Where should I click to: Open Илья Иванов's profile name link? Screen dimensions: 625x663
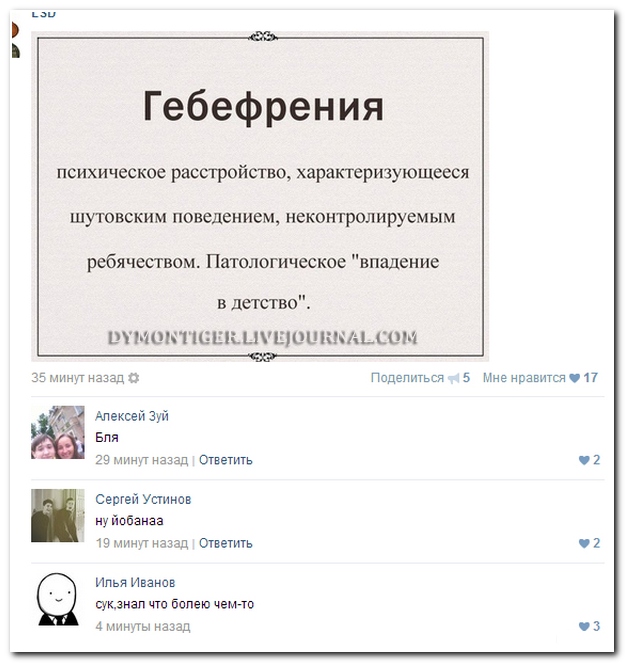pos(135,582)
